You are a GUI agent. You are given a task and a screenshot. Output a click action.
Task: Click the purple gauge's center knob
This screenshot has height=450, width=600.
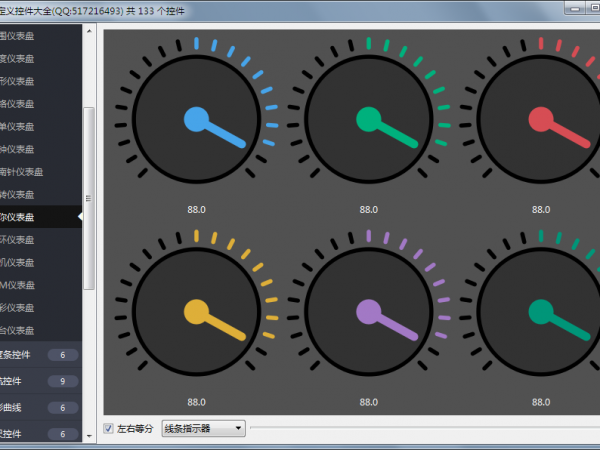pyautogui.click(x=368, y=311)
